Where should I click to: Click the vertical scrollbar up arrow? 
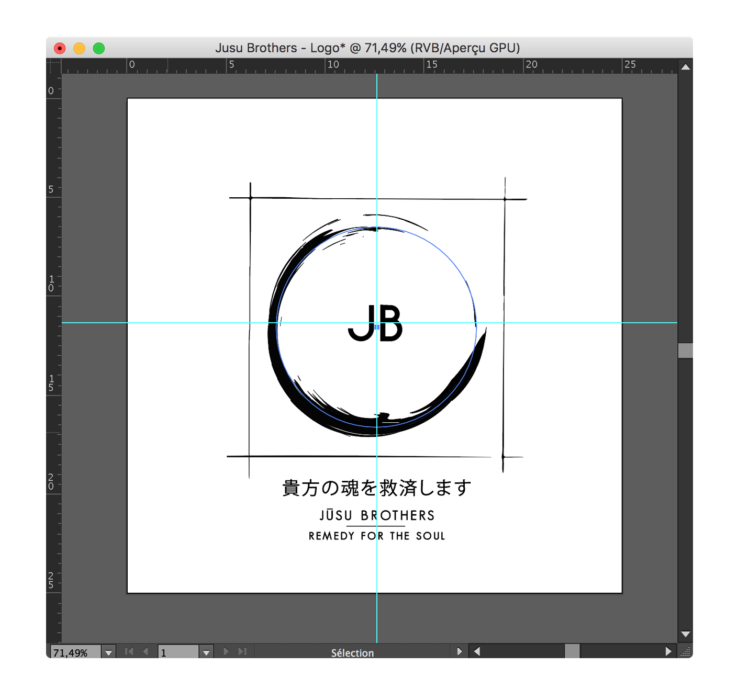(685, 66)
